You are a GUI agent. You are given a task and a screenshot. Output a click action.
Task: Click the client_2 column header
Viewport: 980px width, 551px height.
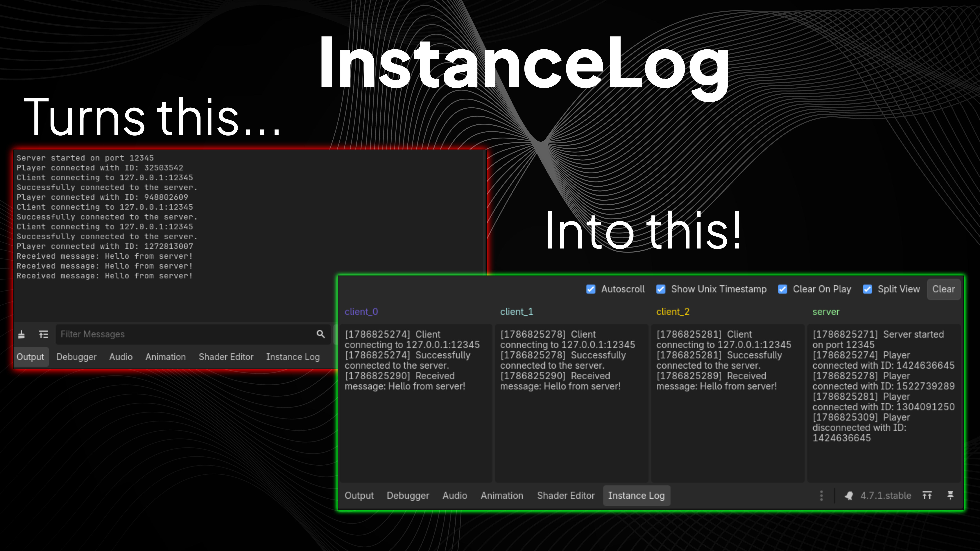[673, 312]
